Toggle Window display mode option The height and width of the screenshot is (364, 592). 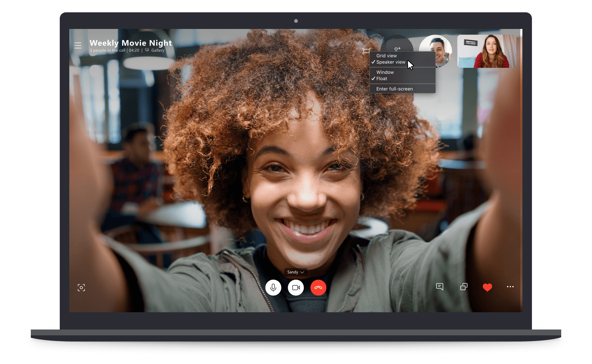pyautogui.click(x=384, y=72)
